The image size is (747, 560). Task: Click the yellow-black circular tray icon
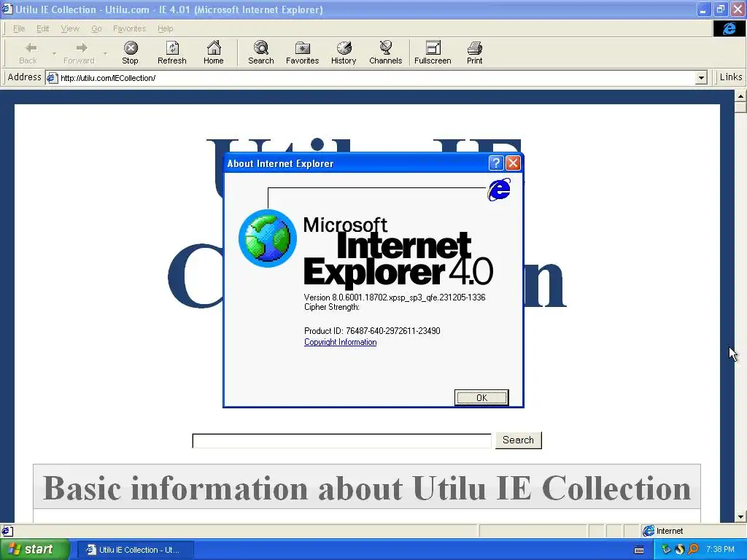pos(679,550)
